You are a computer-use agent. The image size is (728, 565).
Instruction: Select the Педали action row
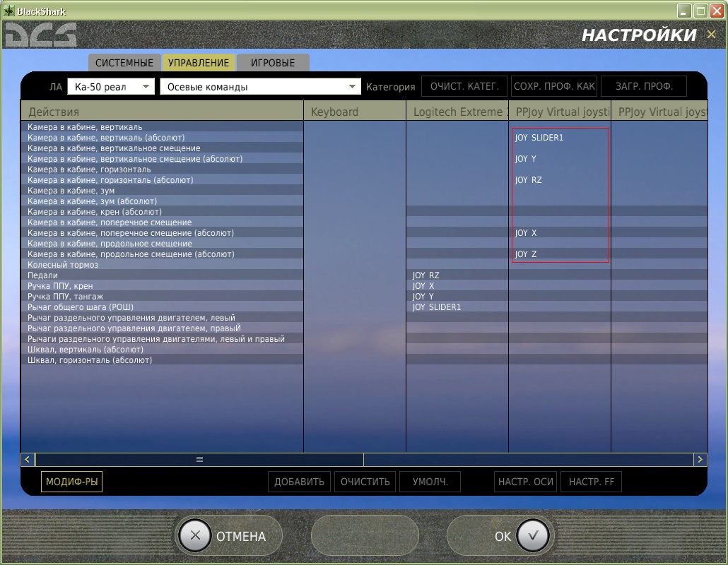(162, 275)
